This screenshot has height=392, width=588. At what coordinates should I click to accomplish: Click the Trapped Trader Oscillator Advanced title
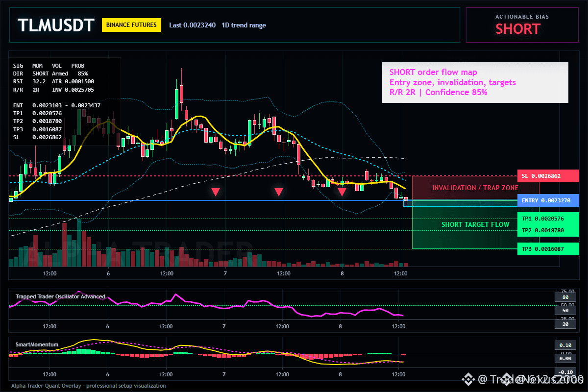(60, 296)
